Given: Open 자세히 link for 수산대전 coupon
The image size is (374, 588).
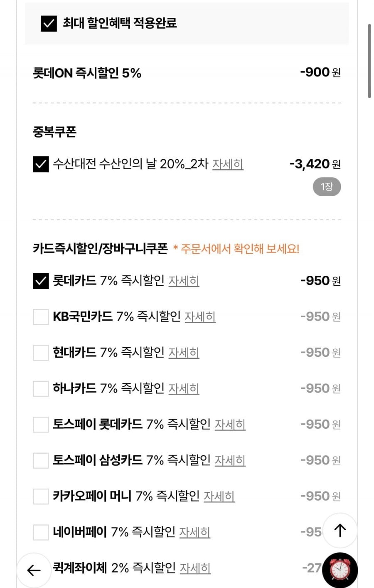Looking at the screenshot, I should click(x=228, y=164).
